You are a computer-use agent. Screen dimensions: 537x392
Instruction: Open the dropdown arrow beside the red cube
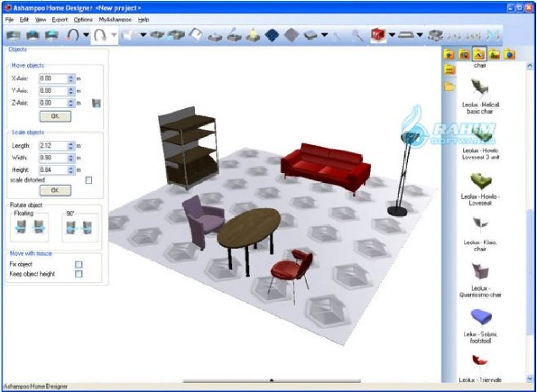pyautogui.click(x=392, y=35)
